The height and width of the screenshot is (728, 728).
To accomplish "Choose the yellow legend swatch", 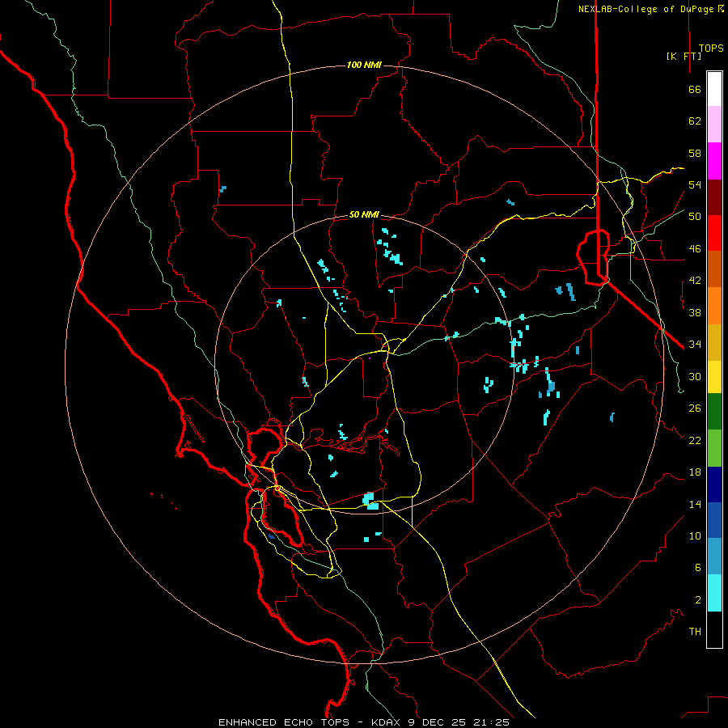I will [714, 377].
